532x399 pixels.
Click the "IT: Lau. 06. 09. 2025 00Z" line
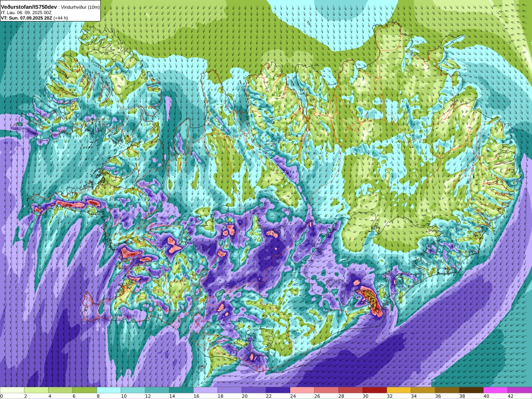(27, 12)
